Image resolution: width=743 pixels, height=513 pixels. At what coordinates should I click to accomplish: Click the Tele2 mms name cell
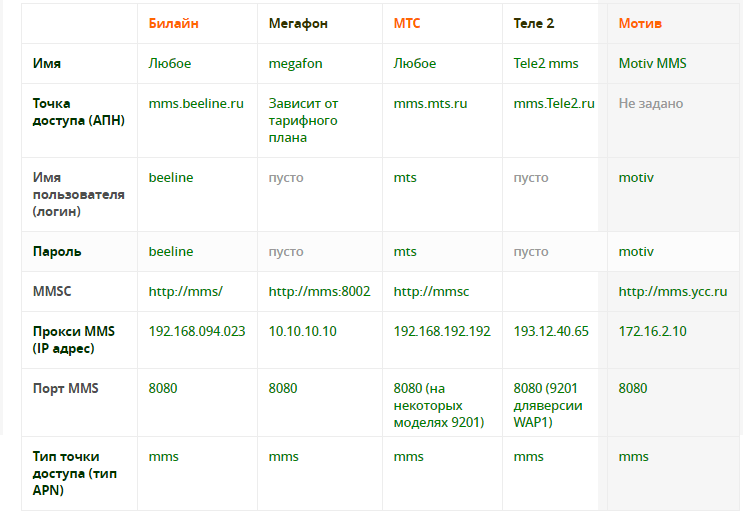tap(546, 63)
